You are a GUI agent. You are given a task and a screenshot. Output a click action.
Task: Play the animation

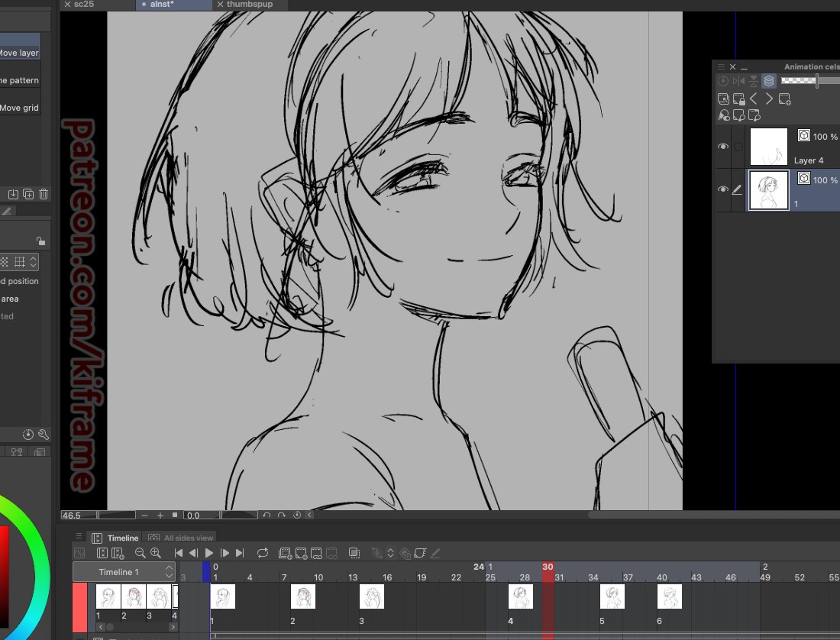pyautogui.click(x=209, y=553)
